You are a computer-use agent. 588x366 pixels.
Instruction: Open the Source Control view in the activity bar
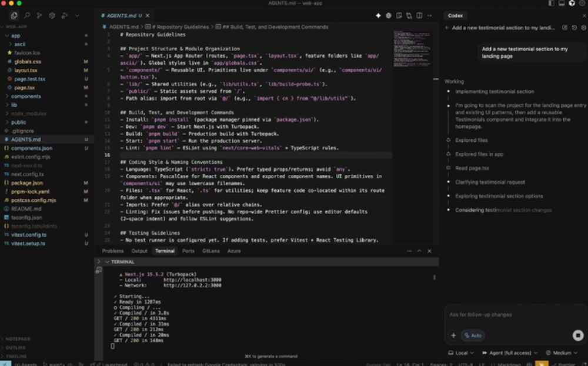click(x=39, y=15)
